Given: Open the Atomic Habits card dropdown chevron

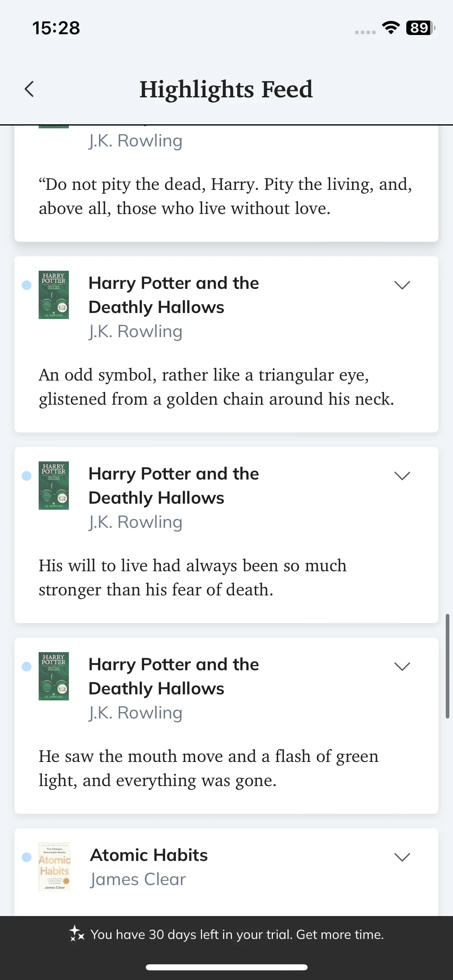Looking at the screenshot, I should pos(402,857).
